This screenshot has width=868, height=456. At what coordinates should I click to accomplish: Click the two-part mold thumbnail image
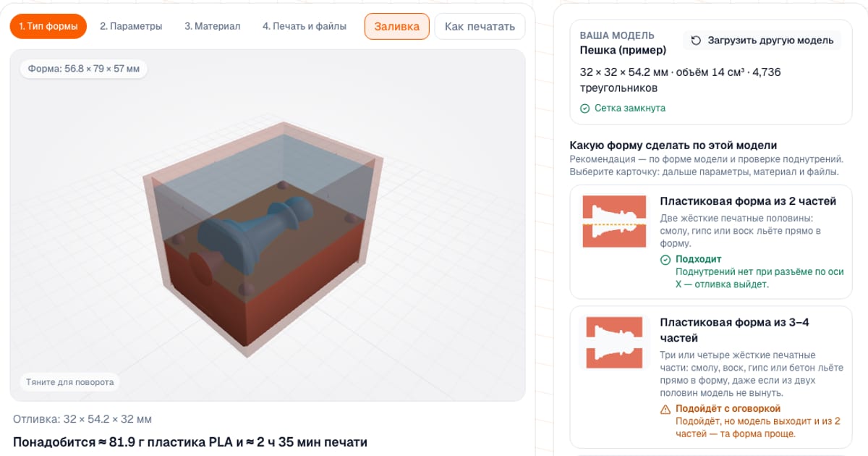614,221
